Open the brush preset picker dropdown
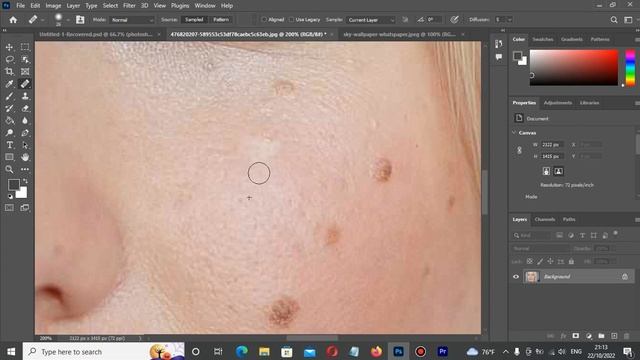The image size is (640, 360). pos(68,20)
